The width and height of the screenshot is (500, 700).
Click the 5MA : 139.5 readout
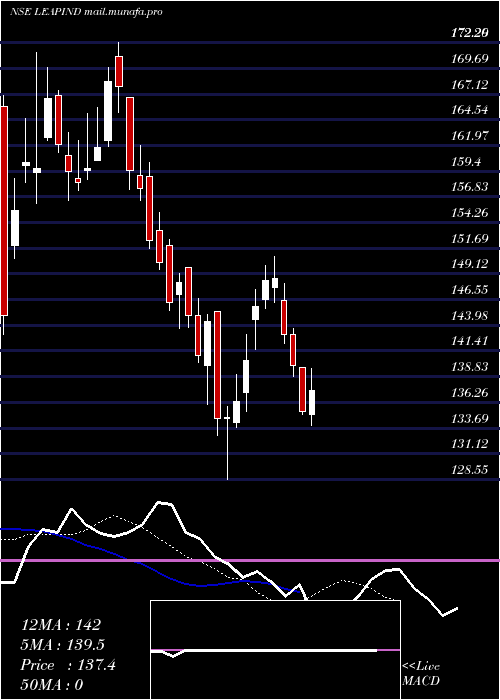(65, 645)
